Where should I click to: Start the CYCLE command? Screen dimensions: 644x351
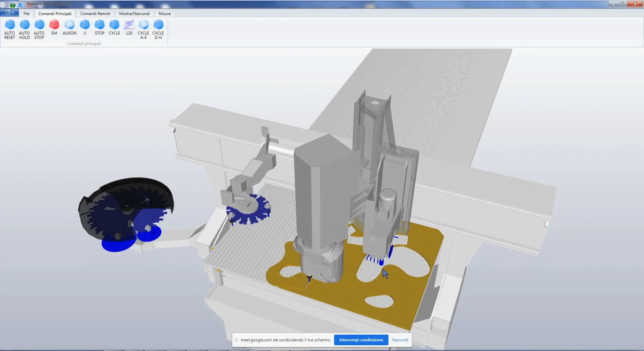(114, 25)
